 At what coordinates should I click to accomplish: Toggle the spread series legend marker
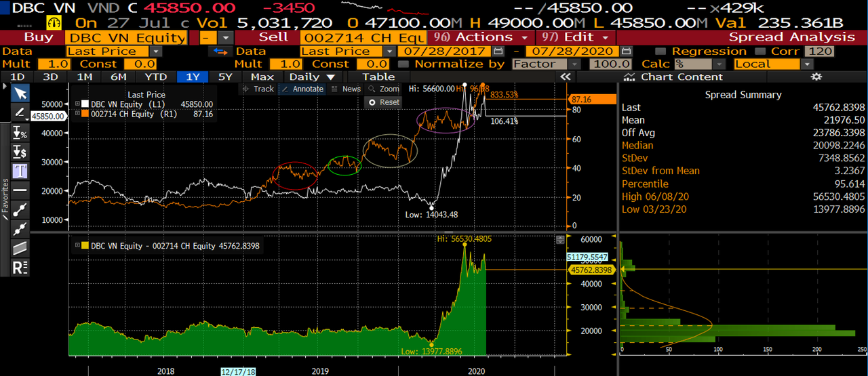[84, 246]
